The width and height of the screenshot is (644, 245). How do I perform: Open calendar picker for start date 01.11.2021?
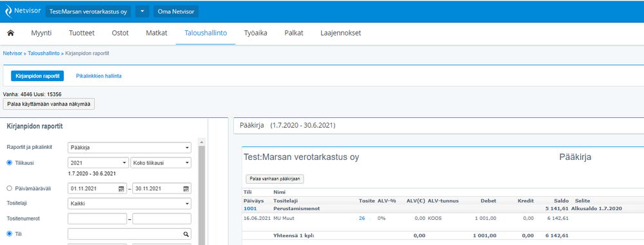point(121,189)
